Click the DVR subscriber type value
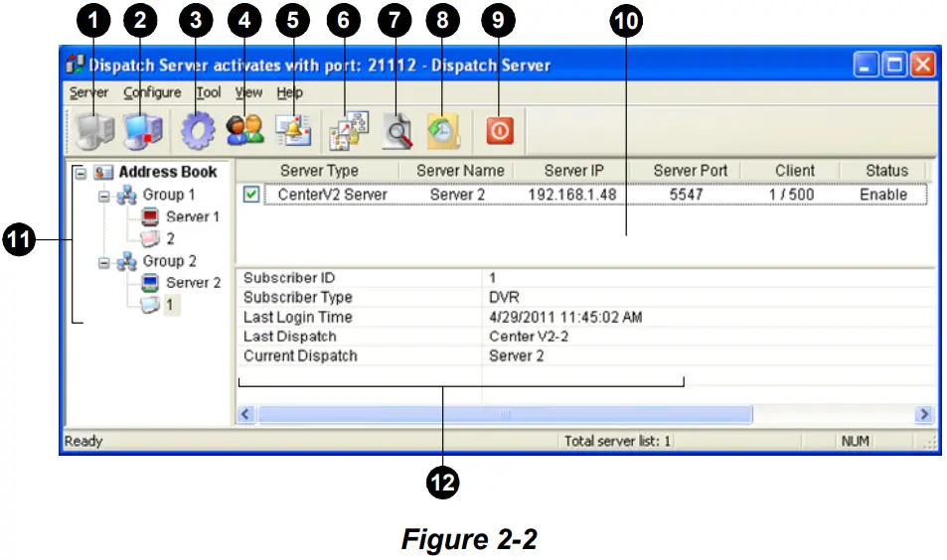Screen dimensions: 947x560 tap(504, 298)
